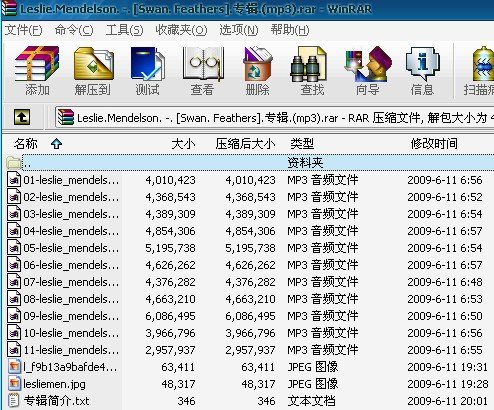Click size value 4,010,423 in 大小 column

pyautogui.click(x=170, y=180)
